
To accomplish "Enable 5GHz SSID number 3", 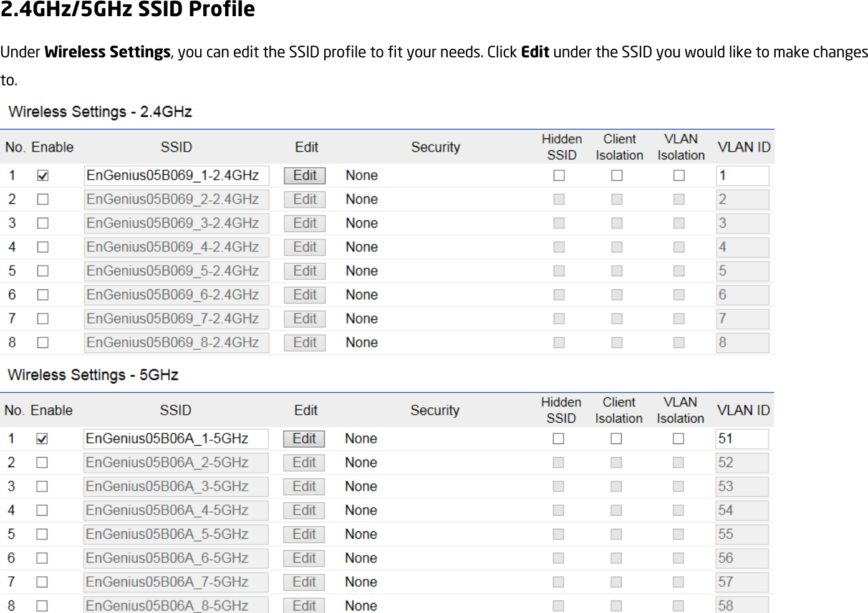I will pos(42,486).
